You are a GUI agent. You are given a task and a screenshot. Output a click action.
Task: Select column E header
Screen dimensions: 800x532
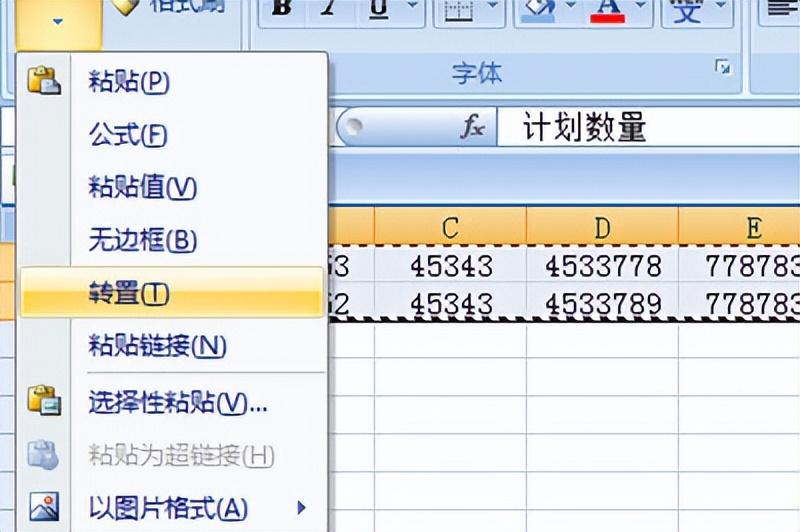739,225
